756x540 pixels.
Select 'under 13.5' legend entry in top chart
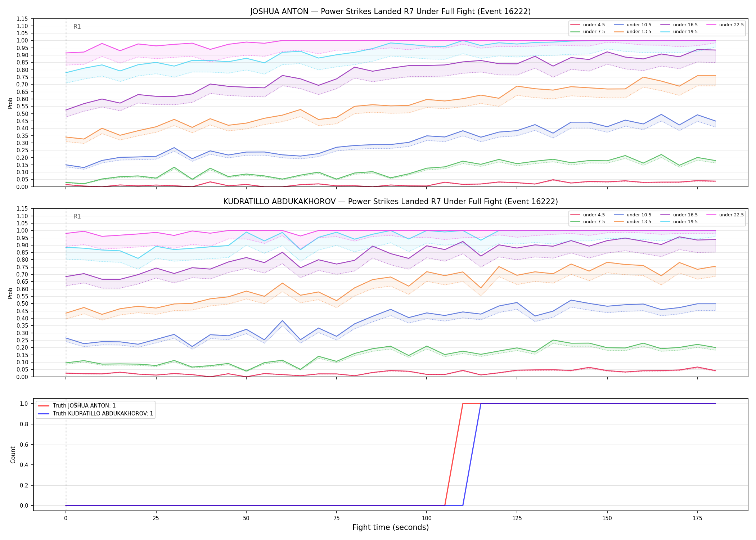[633, 32]
